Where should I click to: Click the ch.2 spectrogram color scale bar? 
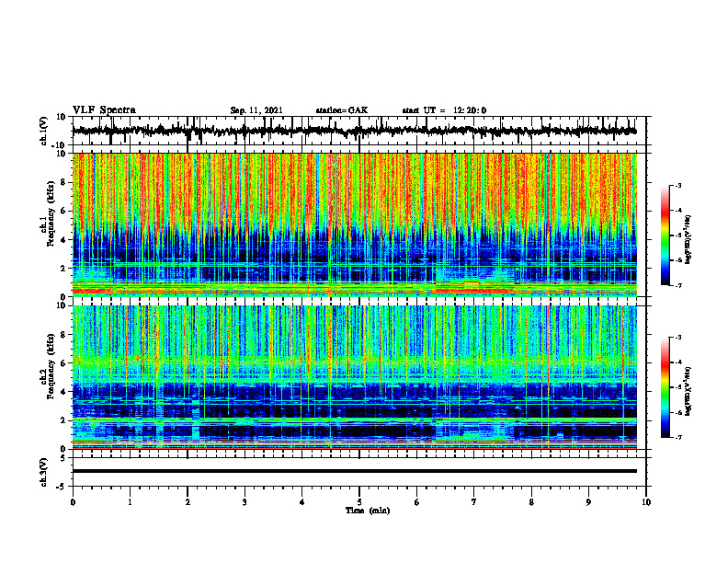click(x=665, y=387)
